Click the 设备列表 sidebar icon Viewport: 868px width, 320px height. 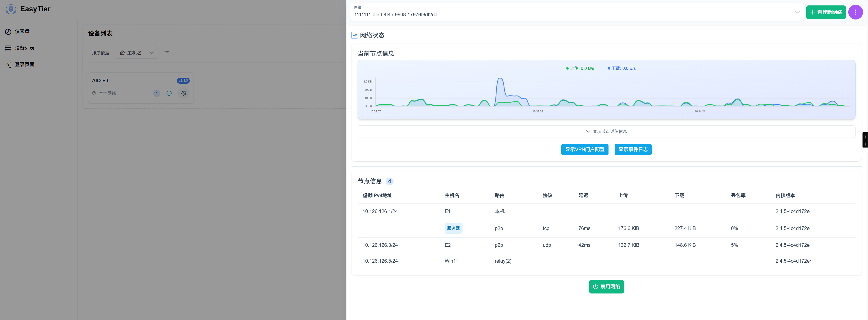pos(8,48)
